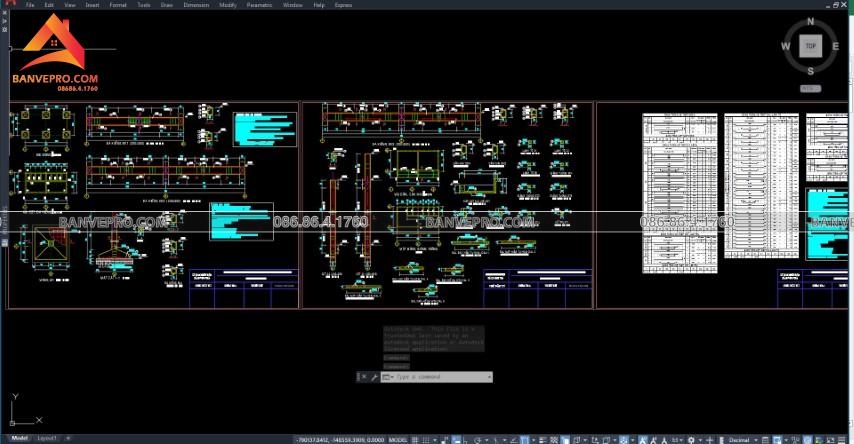Toggle annotation visibility icon in status bar
This screenshot has height=444, width=854.
click(x=643, y=439)
